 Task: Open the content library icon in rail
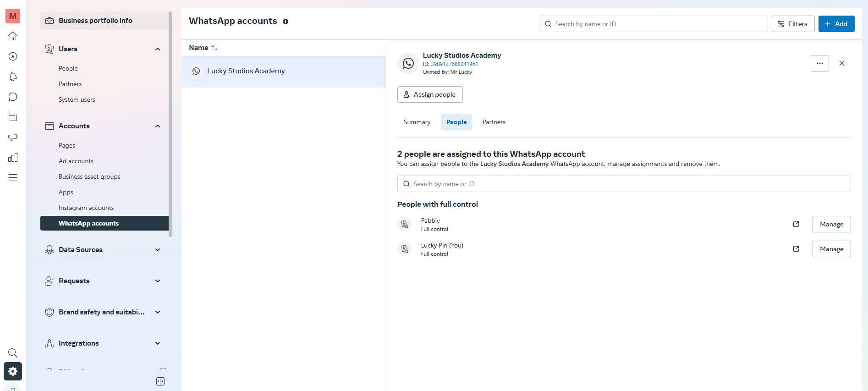point(13,117)
